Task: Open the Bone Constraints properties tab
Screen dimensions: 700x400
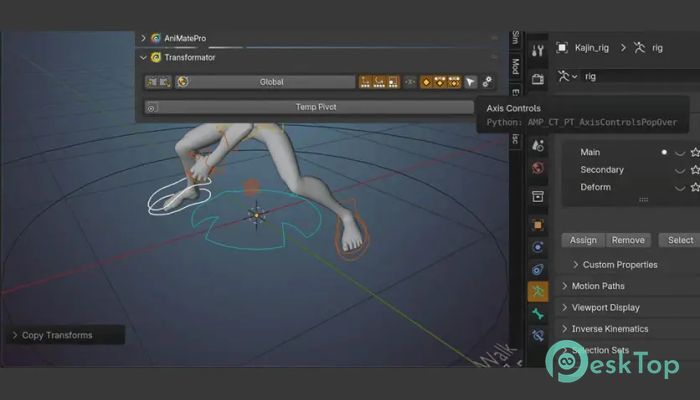Action: pyautogui.click(x=538, y=336)
